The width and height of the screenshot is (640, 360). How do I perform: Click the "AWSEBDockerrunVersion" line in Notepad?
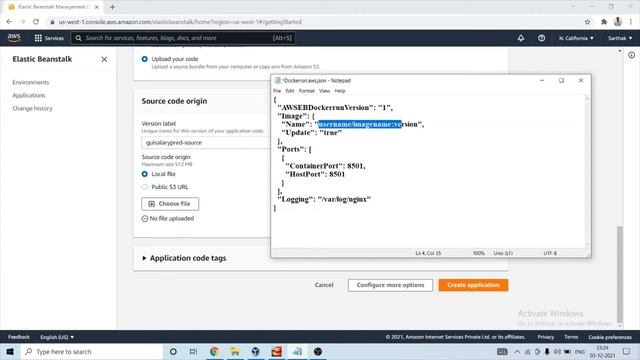click(335, 108)
